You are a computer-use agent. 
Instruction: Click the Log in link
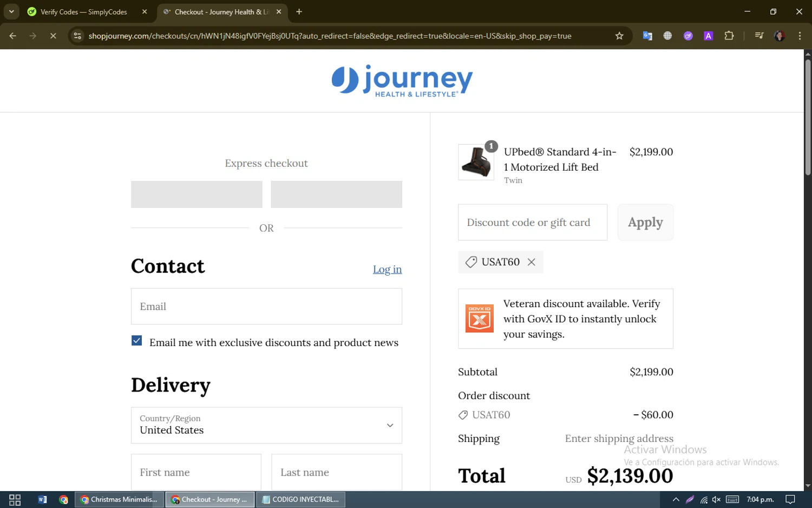387,269
